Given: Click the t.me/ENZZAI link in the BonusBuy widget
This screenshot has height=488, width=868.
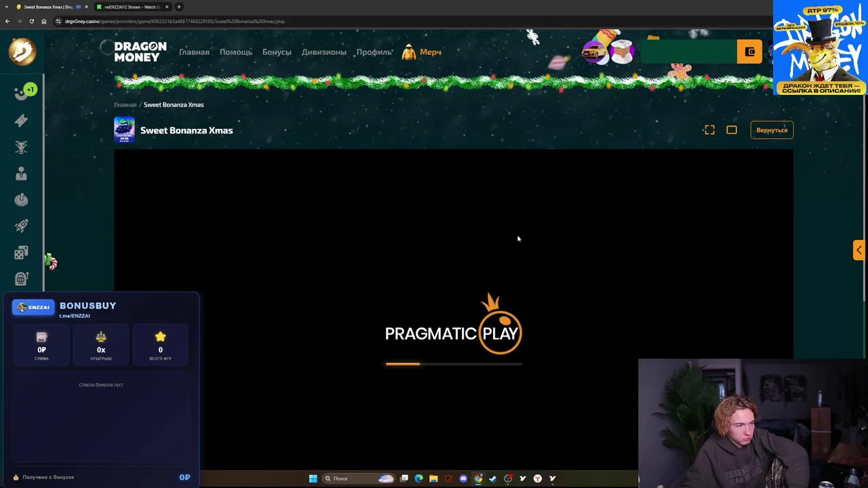Looking at the screenshot, I should [75, 316].
